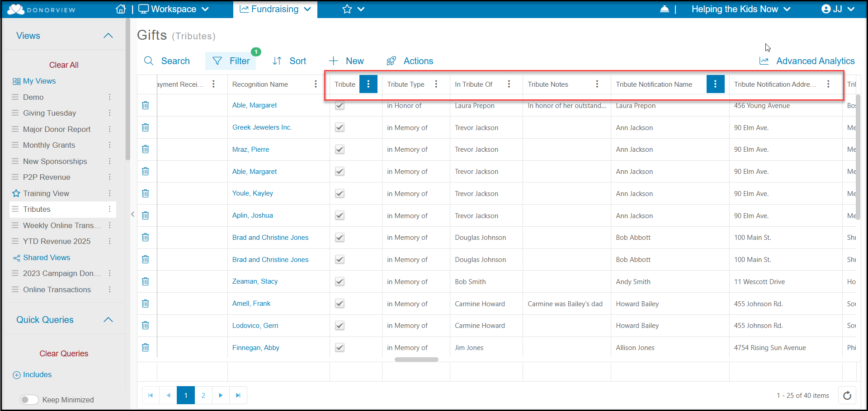Select the Giving Tuesday view
This screenshot has width=868, height=411.
click(49, 113)
